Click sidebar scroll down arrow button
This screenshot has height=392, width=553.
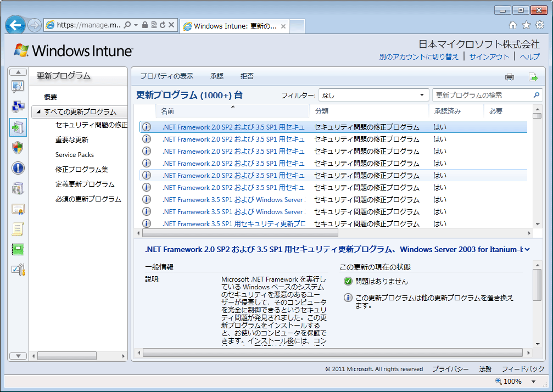pos(18,356)
